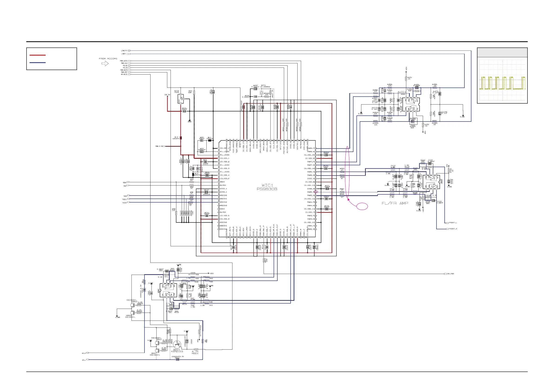Click the empty magenta callout oval
Image resolution: width=554 pixels, height=392 pixels.
(362, 206)
